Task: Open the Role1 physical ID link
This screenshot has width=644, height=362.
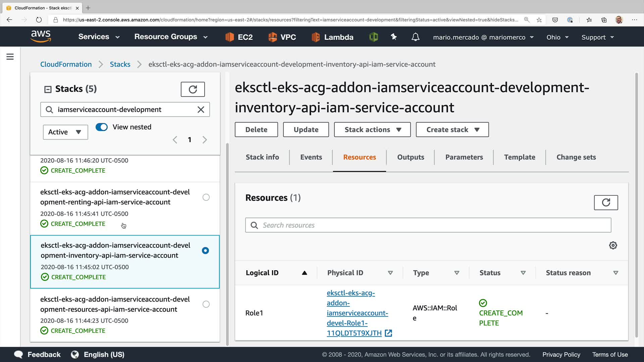Action: coord(357,313)
